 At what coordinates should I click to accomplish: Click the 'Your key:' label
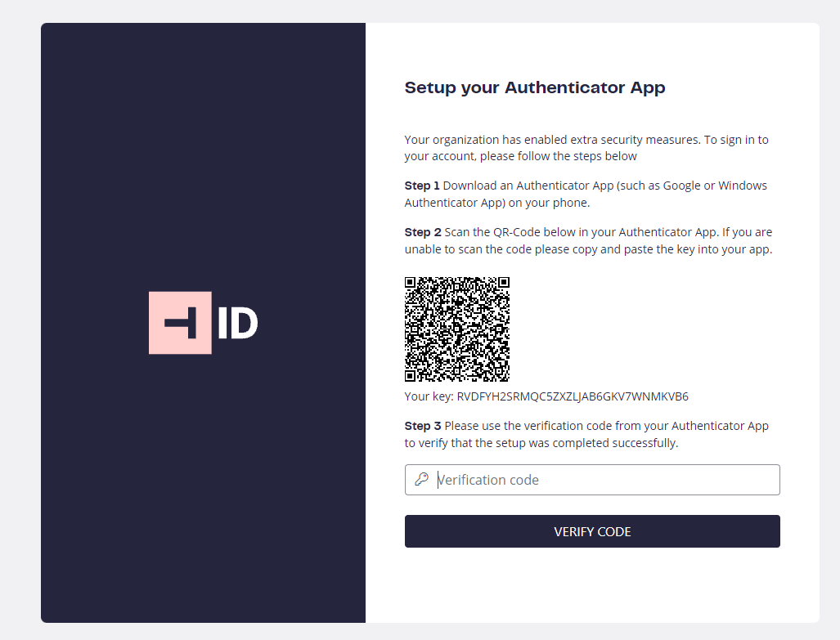point(429,397)
